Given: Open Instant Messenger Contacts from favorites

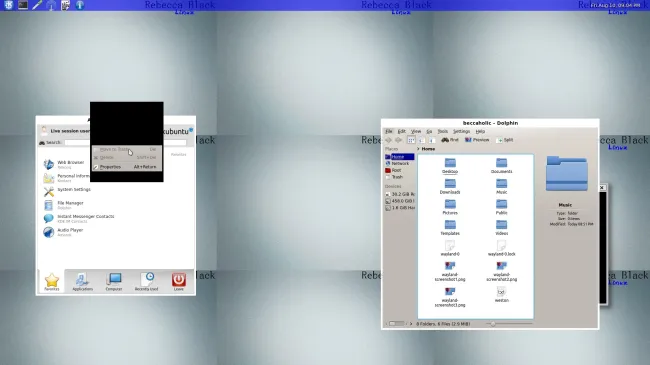Looking at the screenshot, I should (x=79, y=218).
